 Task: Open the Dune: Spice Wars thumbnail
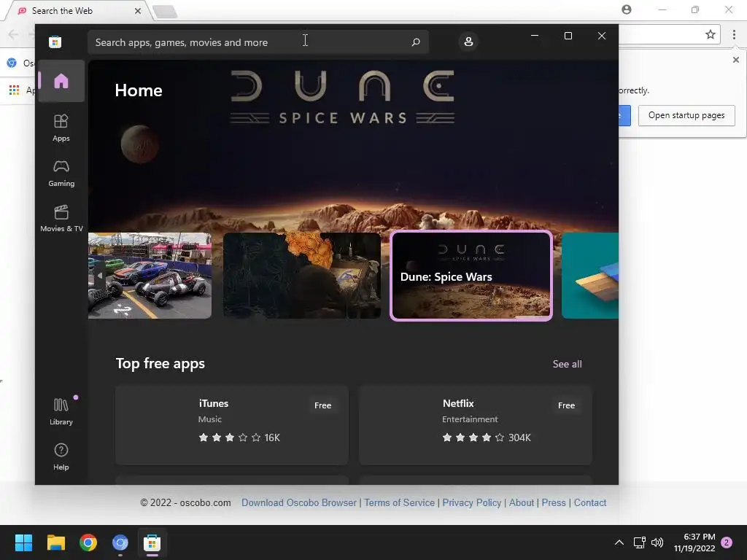point(471,275)
